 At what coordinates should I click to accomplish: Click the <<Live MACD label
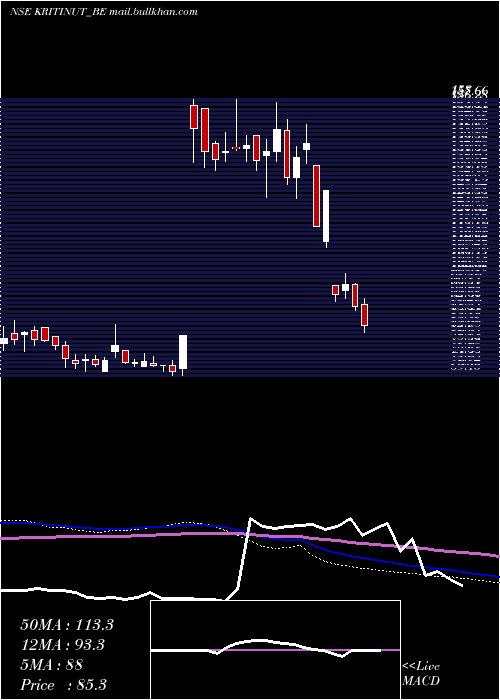(x=421, y=673)
